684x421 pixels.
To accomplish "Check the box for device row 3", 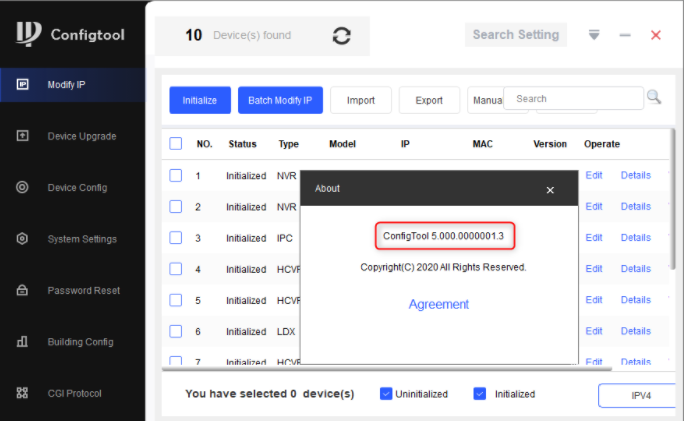I will (x=176, y=238).
